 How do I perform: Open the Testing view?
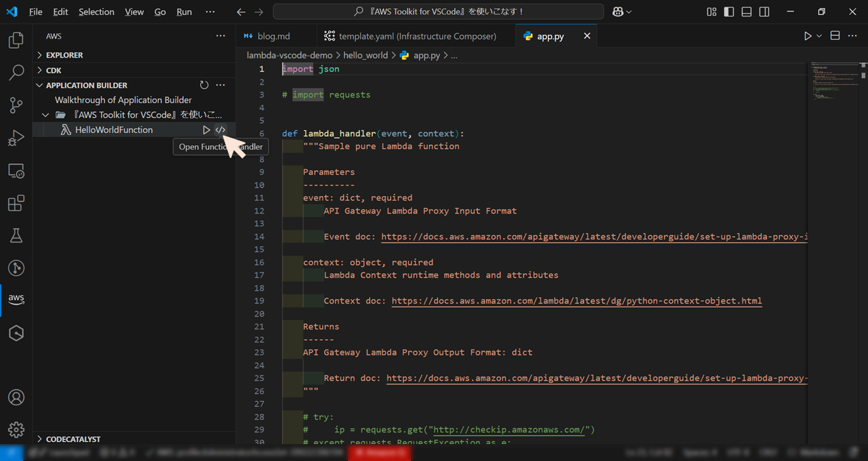coord(16,235)
